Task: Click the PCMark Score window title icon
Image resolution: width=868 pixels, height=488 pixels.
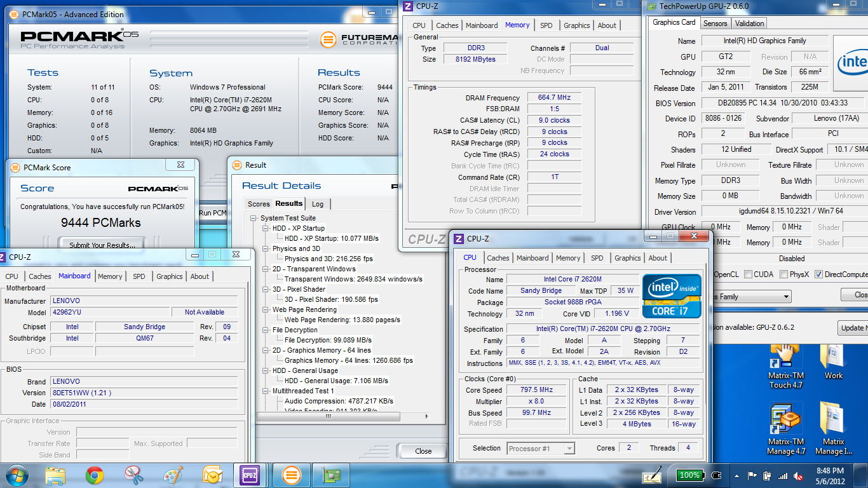Action: click(15, 167)
